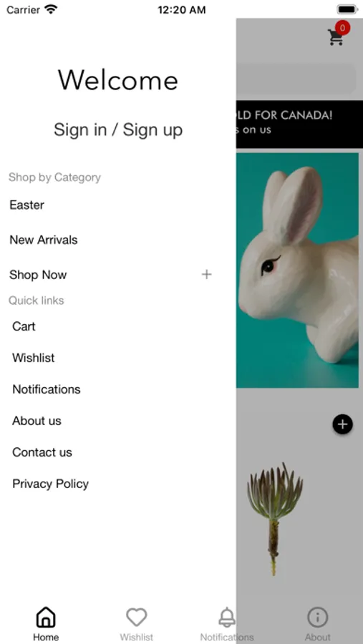Screen dimensions: 363x644
Task: Open Privacy Policy link
Action: (x=51, y=484)
